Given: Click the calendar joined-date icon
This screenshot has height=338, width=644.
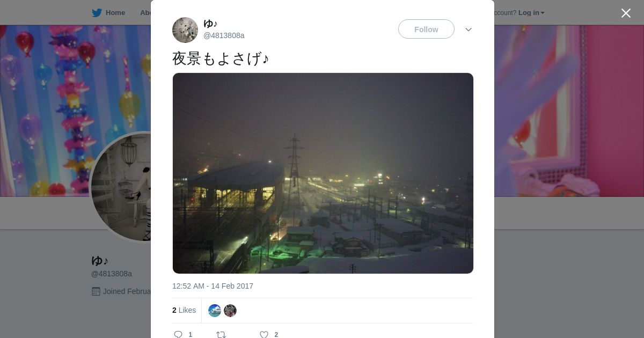Looking at the screenshot, I should pyautogui.click(x=96, y=291).
